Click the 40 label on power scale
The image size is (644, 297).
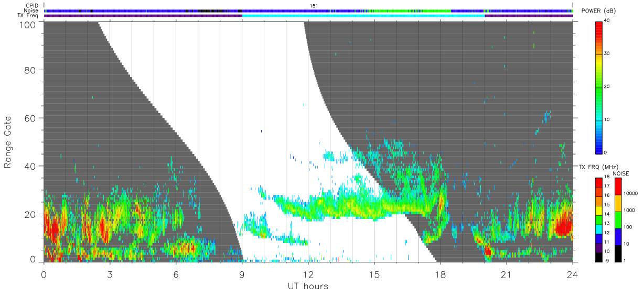(x=607, y=21)
